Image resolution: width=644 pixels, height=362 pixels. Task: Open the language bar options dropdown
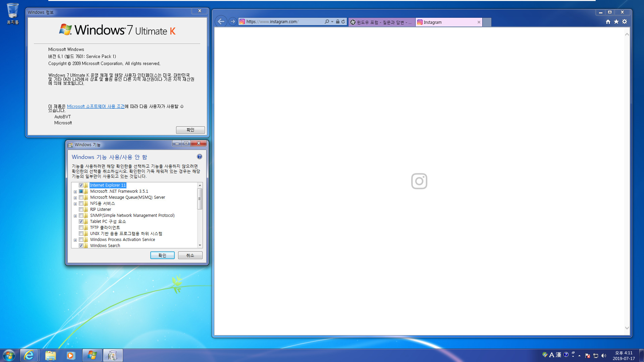pyautogui.click(x=573, y=356)
